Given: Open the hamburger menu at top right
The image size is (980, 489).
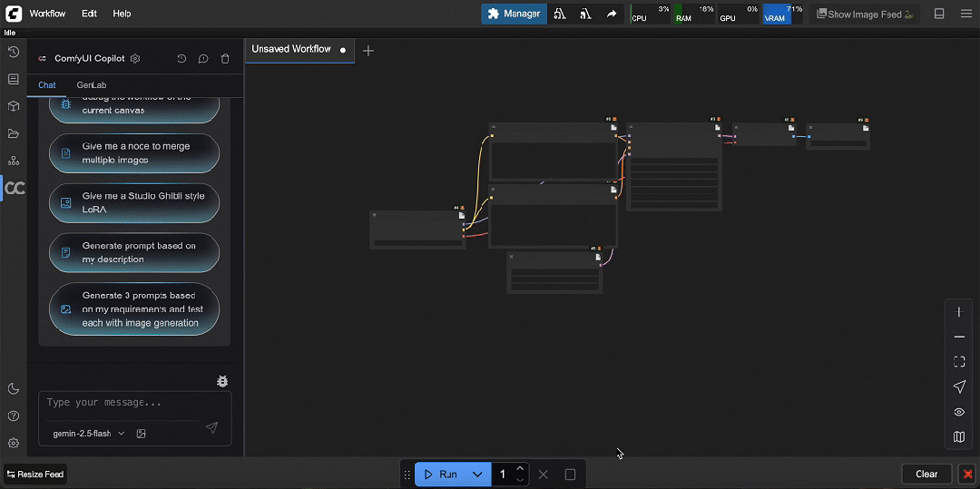Looking at the screenshot, I should (x=966, y=14).
